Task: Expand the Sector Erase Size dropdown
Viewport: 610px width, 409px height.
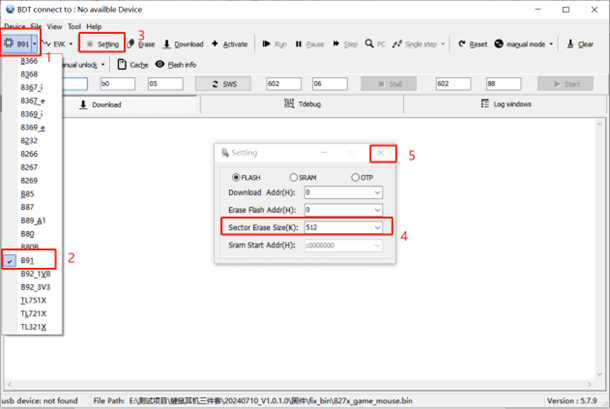Action: click(x=377, y=227)
